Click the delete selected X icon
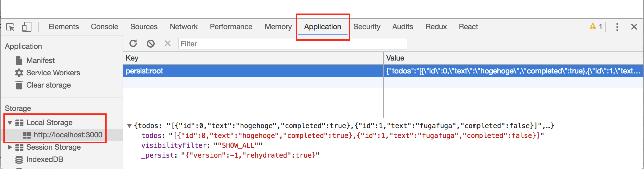 tap(168, 44)
